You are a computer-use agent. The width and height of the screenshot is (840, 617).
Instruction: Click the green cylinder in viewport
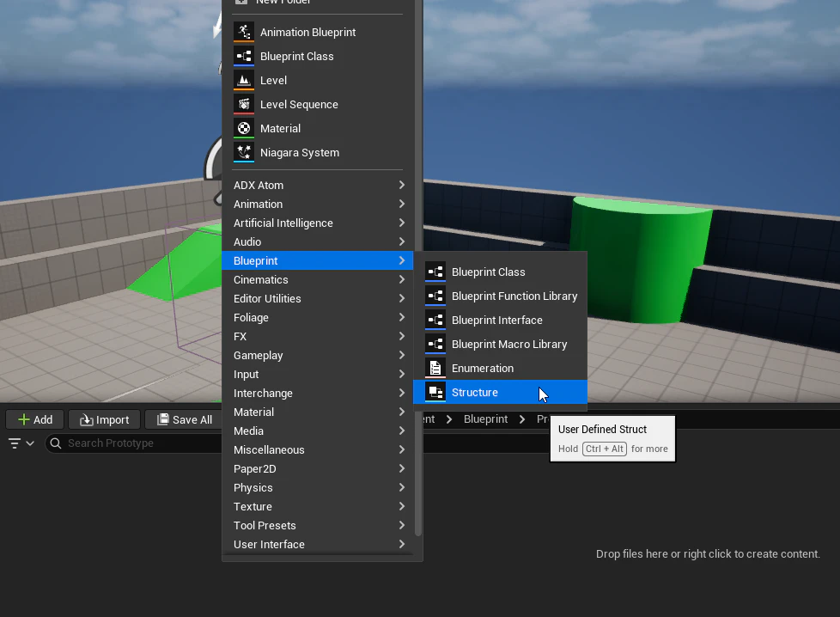coord(640,260)
